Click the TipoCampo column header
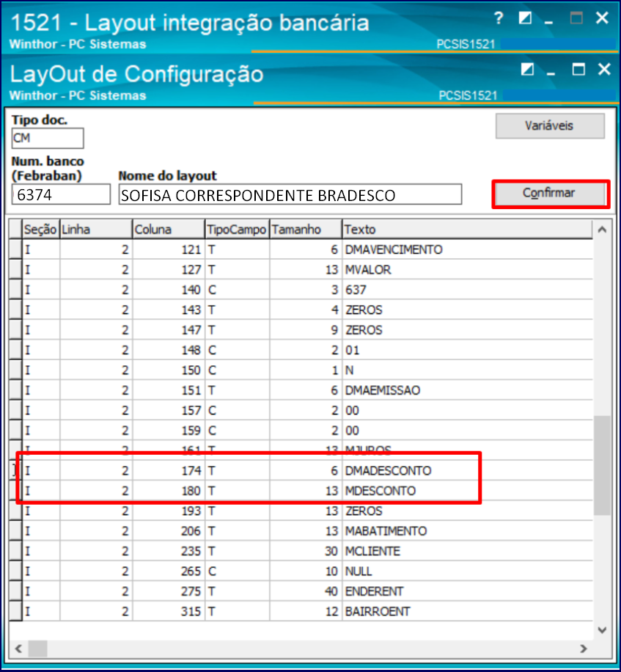The width and height of the screenshot is (621, 672). [x=238, y=230]
